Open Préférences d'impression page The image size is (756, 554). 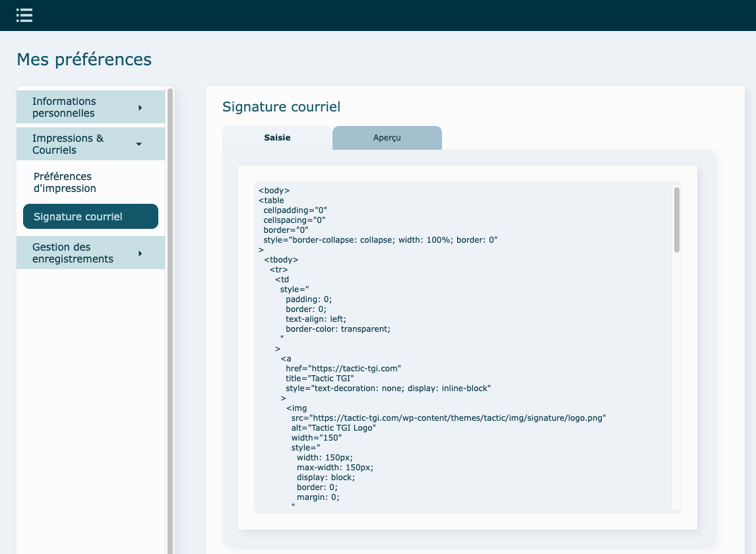[65, 183]
